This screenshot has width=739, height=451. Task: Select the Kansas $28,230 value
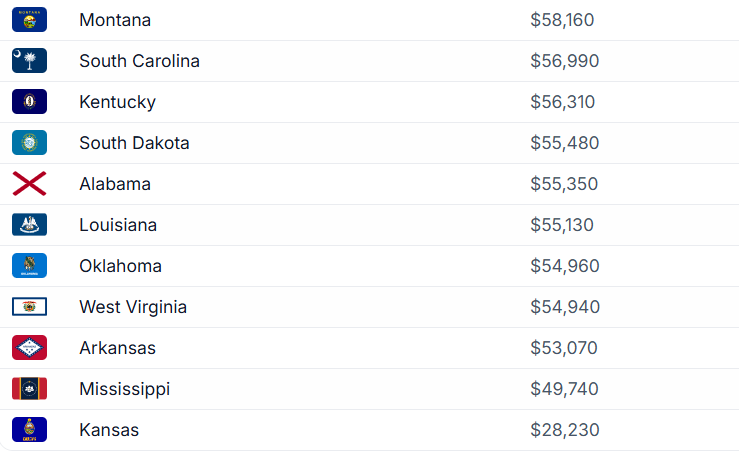pos(565,430)
